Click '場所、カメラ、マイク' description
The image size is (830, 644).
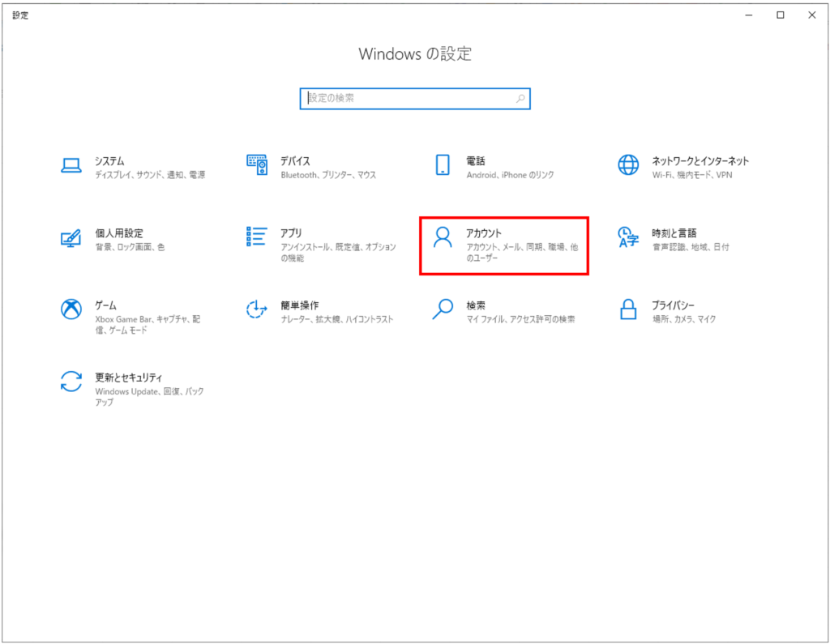point(684,319)
